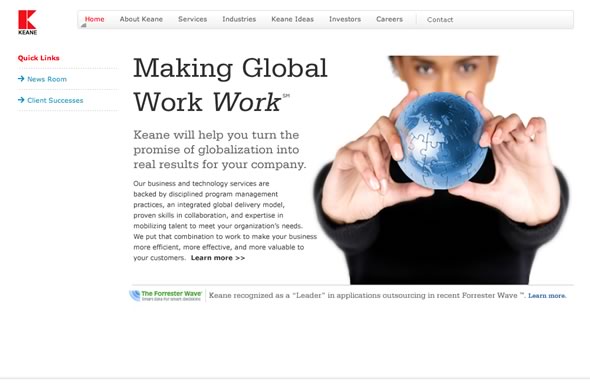Click the Contact link in navigation
Screen dimensions: 590x384
440,20
